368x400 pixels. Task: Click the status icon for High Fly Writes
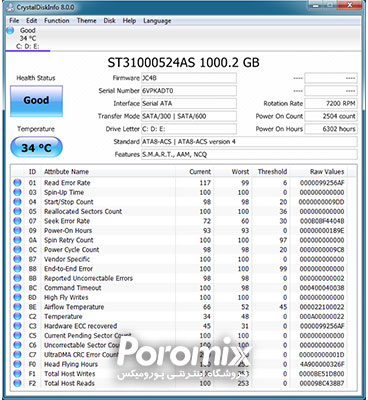click(x=17, y=297)
